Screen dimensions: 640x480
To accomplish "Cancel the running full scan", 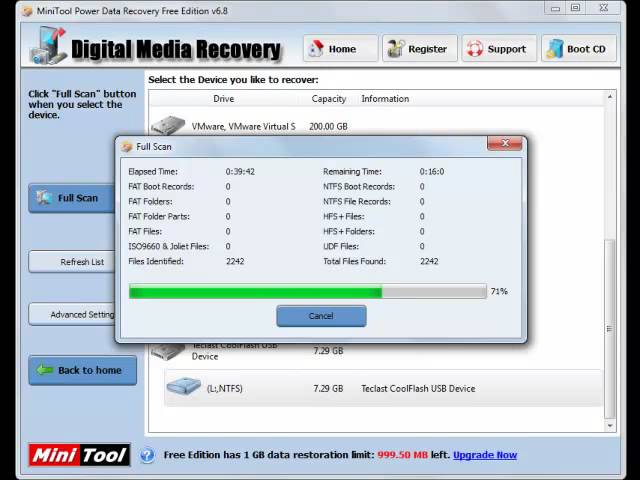I will point(321,316).
